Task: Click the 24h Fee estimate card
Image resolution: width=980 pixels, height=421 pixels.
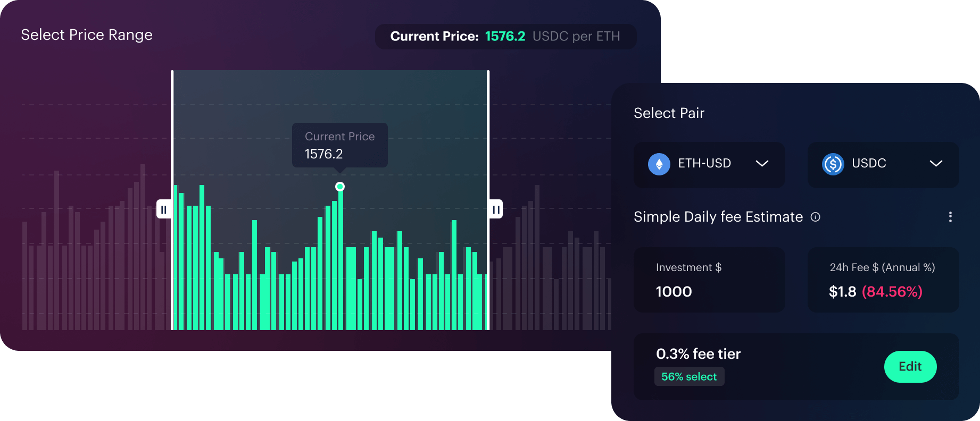Action: [x=883, y=280]
